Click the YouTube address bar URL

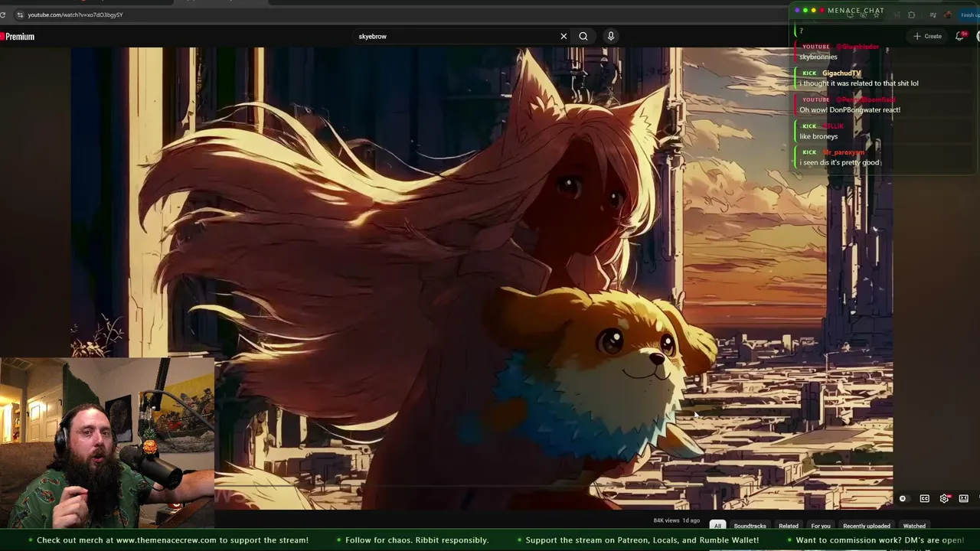click(x=75, y=15)
